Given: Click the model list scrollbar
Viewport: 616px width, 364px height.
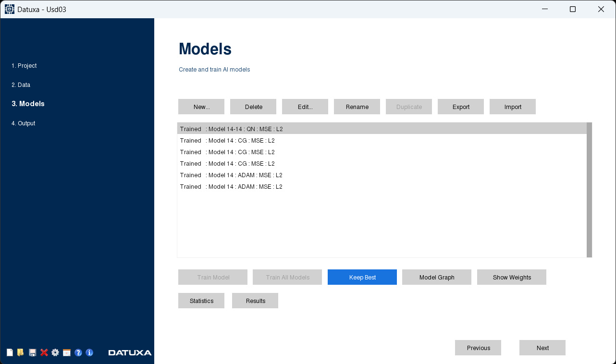Looking at the screenshot, I should pos(588,190).
